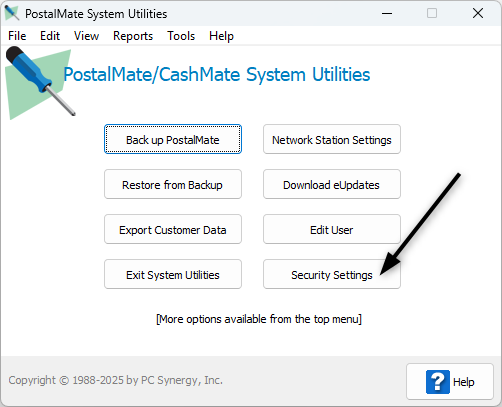Open the Edit menu
This screenshot has height=407, width=502.
point(50,36)
